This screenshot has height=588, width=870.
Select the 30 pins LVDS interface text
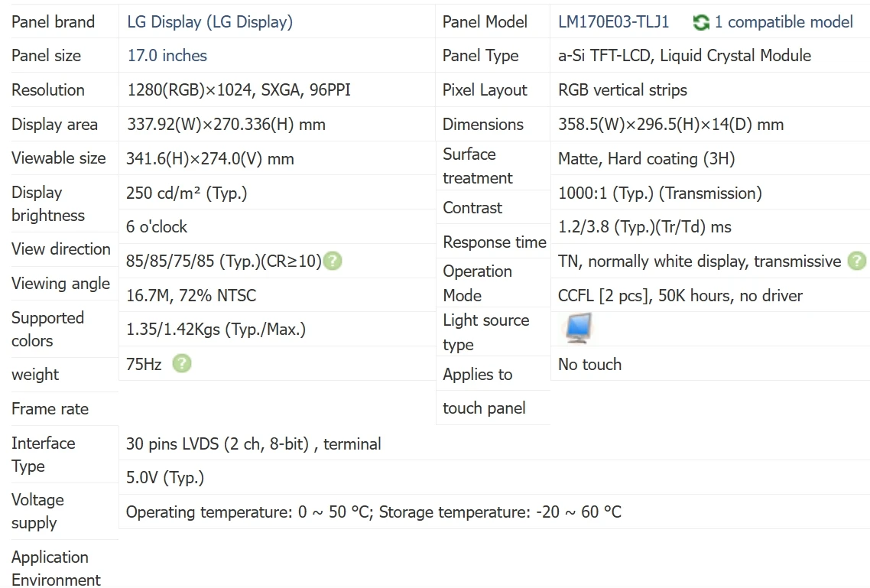(x=253, y=444)
